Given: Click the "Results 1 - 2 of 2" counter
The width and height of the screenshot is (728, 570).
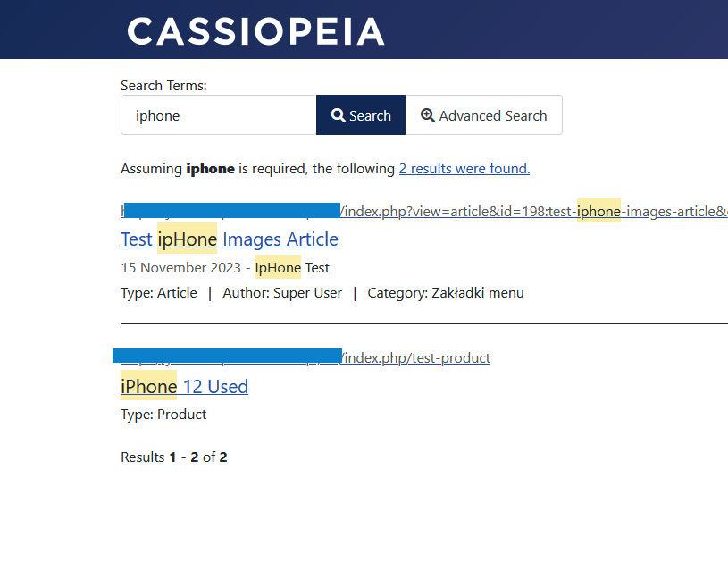Looking at the screenshot, I should pyautogui.click(x=174, y=457).
